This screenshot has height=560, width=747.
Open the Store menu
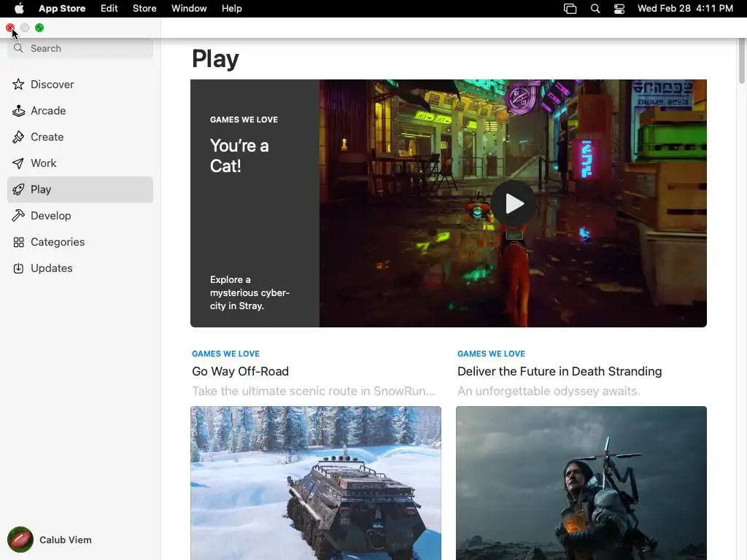(x=144, y=9)
